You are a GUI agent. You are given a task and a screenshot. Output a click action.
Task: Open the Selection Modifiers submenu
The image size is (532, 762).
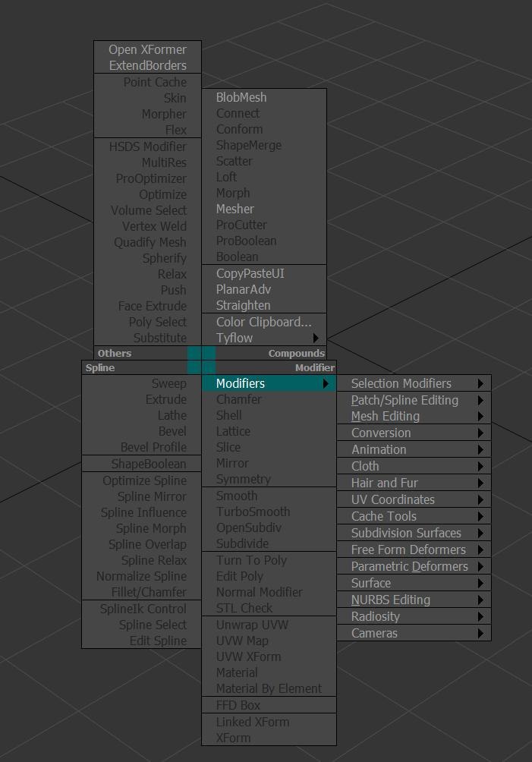click(x=414, y=383)
